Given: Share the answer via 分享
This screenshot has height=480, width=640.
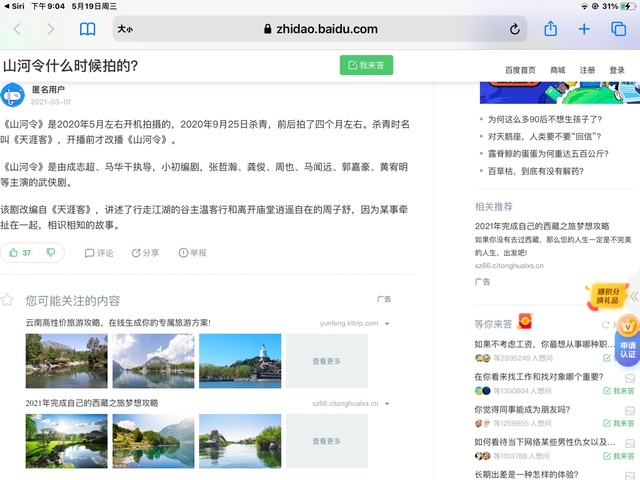Looking at the screenshot, I should [x=145, y=253].
